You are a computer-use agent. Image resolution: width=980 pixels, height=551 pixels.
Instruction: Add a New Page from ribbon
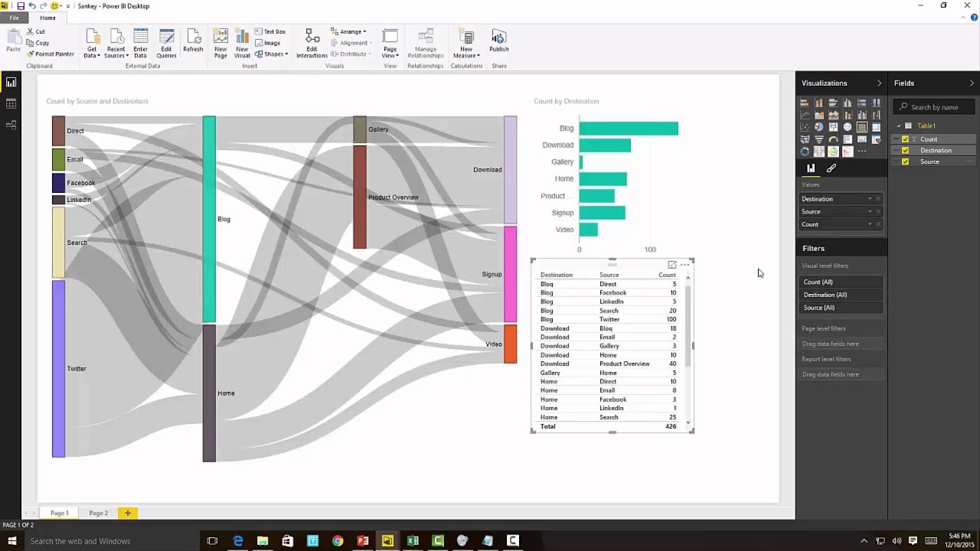coord(220,43)
